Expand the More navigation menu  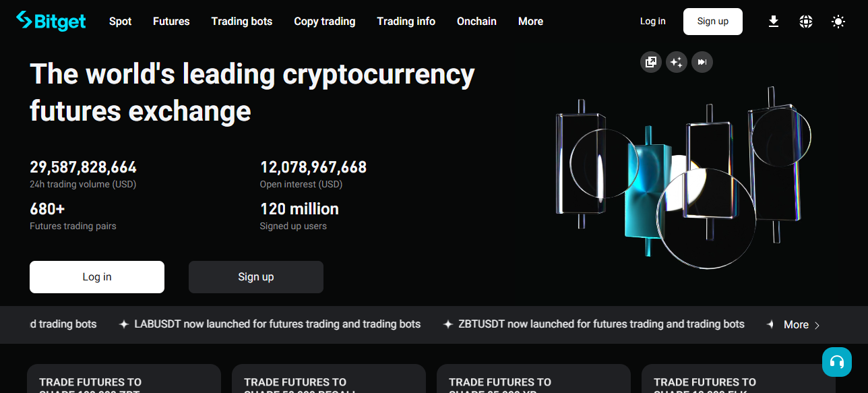pos(530,22)
